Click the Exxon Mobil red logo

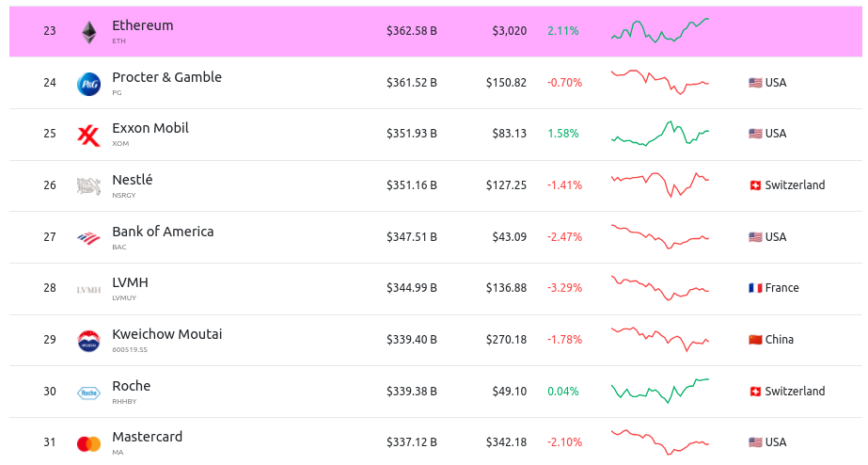tap(88, 136)
